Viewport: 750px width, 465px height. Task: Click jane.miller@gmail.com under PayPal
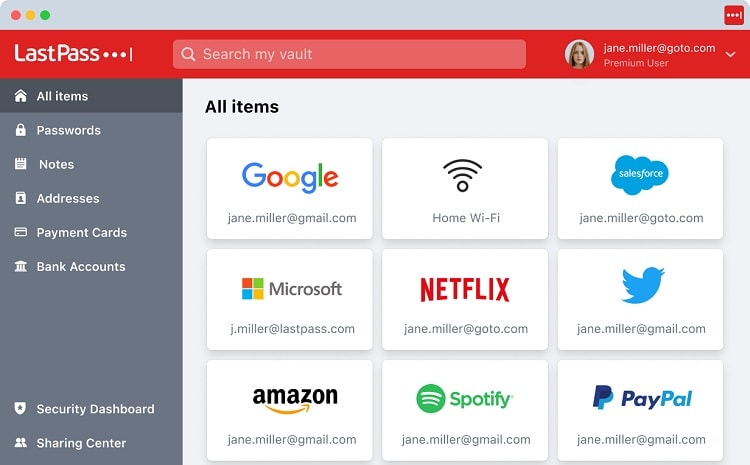pos(641,439)
